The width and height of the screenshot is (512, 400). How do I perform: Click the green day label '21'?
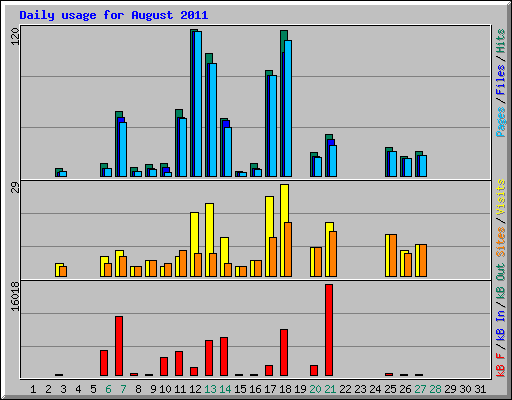coord(330,389)
